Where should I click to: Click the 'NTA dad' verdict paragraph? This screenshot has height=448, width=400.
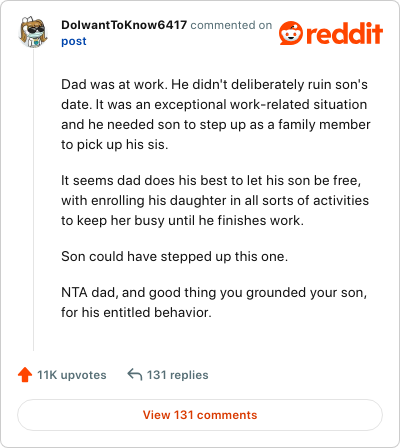tap(214, 302)
